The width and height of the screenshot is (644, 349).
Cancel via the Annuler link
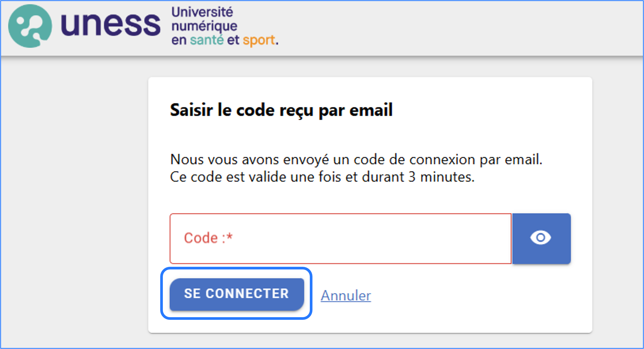[x=346, y=295]
